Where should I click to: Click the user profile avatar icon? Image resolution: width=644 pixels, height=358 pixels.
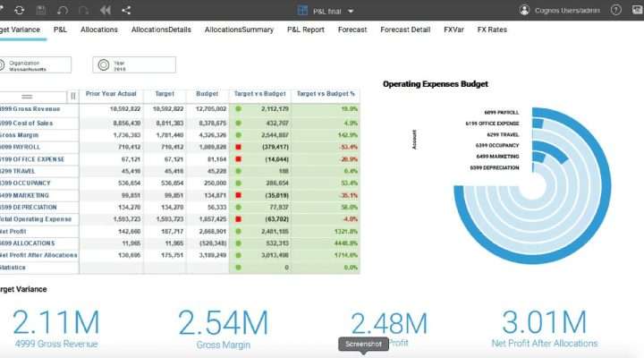(524, 10)
